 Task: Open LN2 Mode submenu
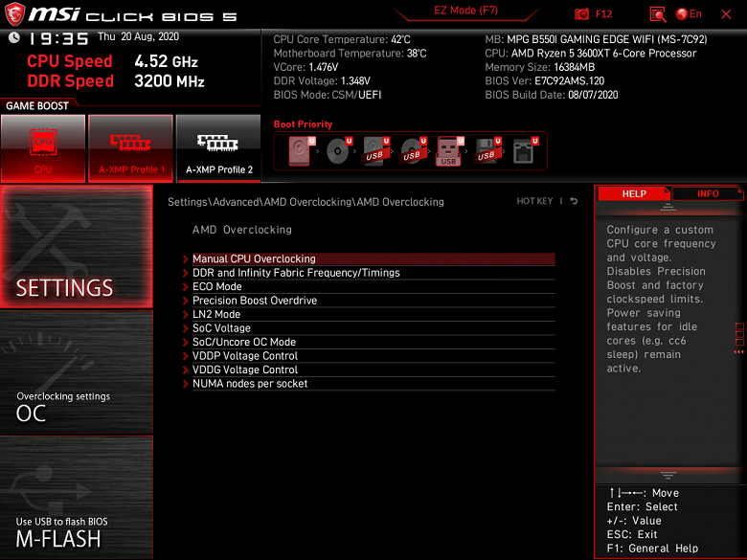pos(373,314)
